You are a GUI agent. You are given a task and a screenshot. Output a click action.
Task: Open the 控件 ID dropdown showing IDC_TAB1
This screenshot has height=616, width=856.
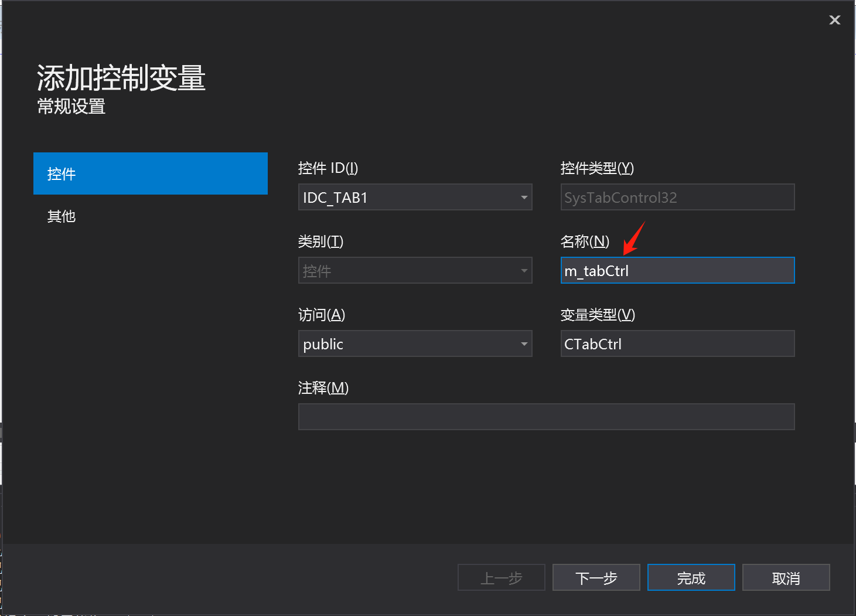coord(415,197)
